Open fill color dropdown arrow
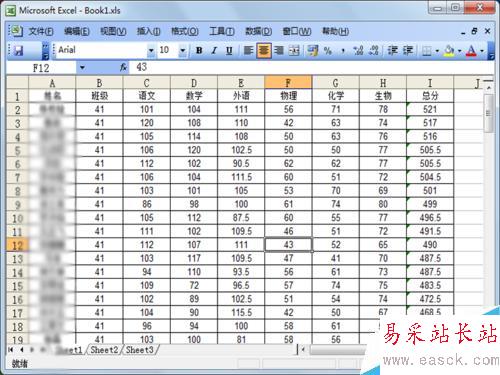The image size is (500, 375). (x=460, y=51)
